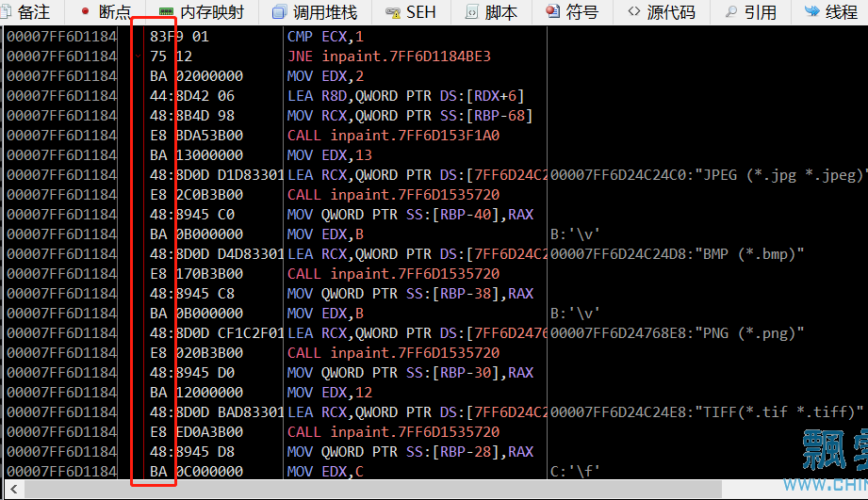The width and height of the screenshot is (868, 500).
Task: Select the CALL instruction in the E8 020B3B00 row
Action: (x=394, y=353)
